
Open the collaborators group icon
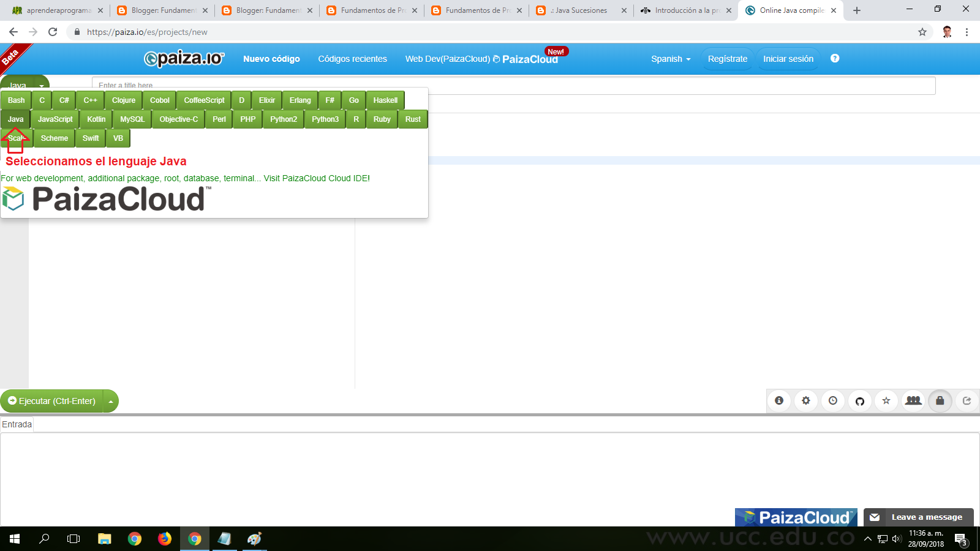913,401
